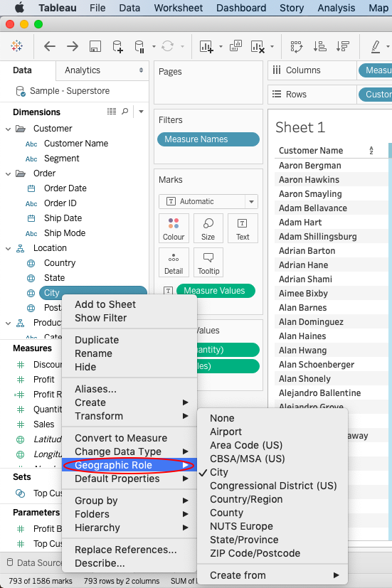This screenshot has height=588, width=392.
Task: Click the Save disk icon
Action: click(95, 46)
